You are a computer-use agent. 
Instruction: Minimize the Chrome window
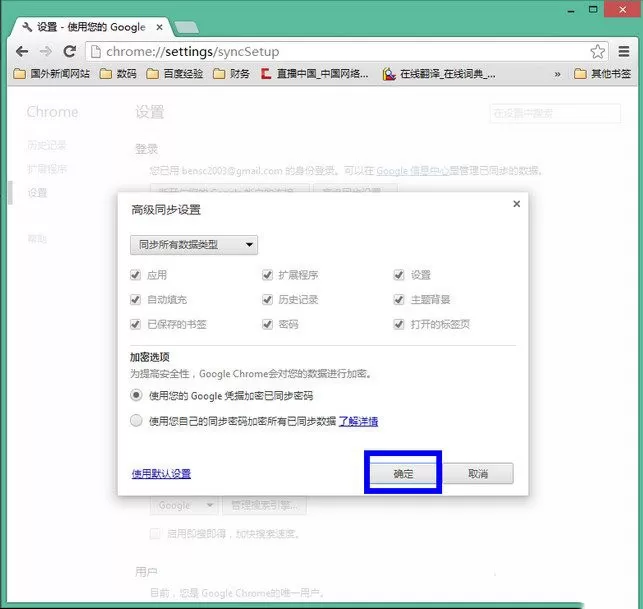click(x=571, y=10)
